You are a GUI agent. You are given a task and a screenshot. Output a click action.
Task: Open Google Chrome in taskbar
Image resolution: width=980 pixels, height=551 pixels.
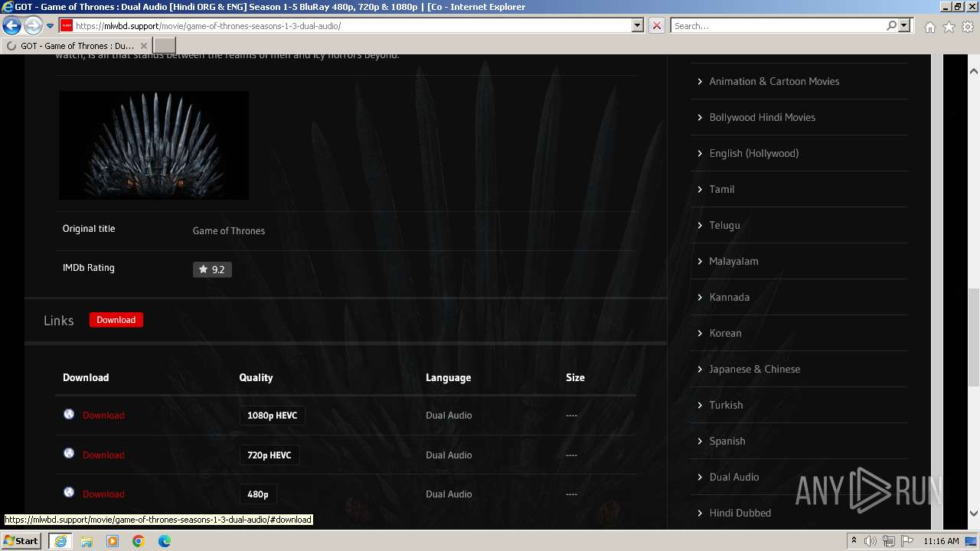click(x=139, y=541)
